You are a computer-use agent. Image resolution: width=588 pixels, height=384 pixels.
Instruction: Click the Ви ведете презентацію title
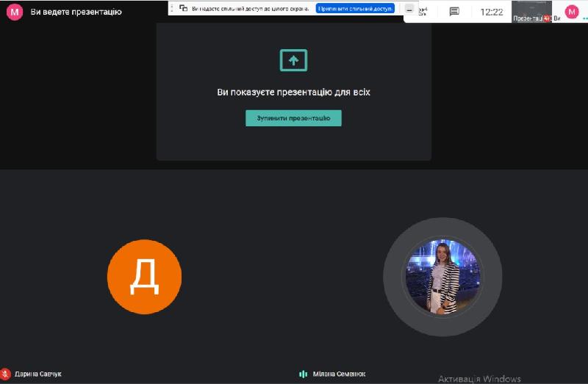(76, 12)
